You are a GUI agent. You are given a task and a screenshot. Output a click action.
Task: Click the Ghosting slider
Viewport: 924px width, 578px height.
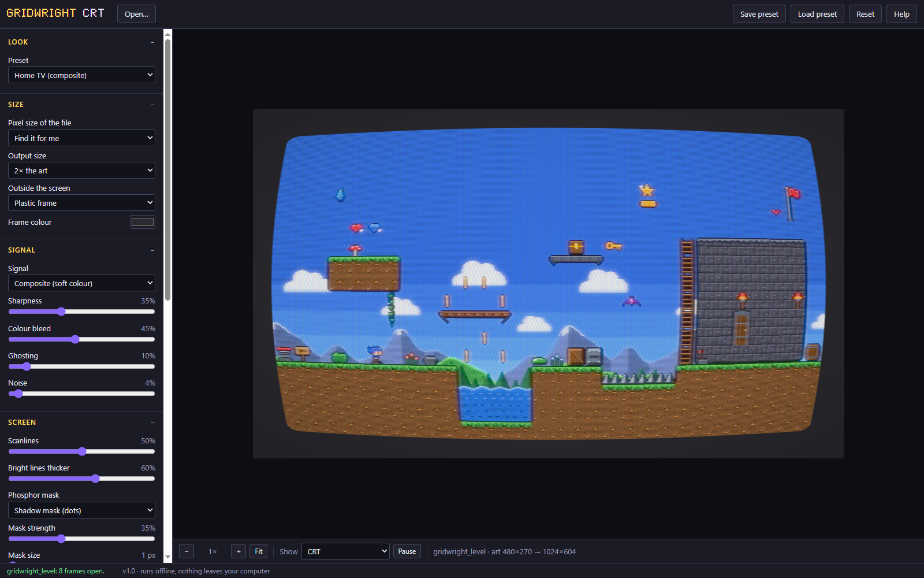click(81, 366)
